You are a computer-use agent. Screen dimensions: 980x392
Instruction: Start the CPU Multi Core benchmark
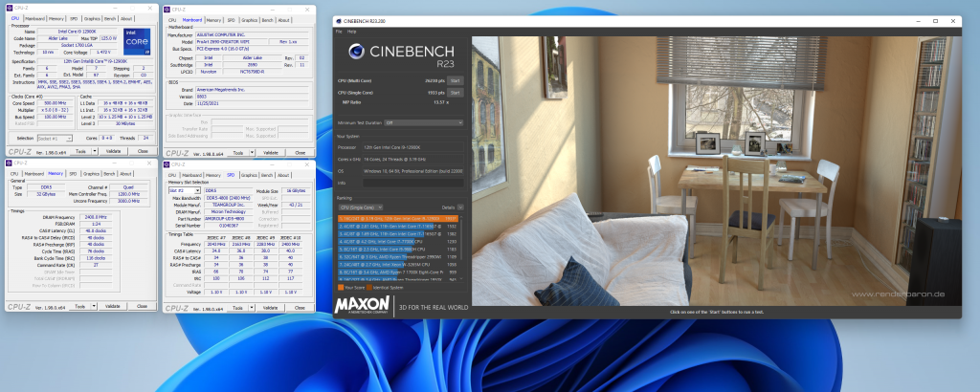tap(455, 81)
